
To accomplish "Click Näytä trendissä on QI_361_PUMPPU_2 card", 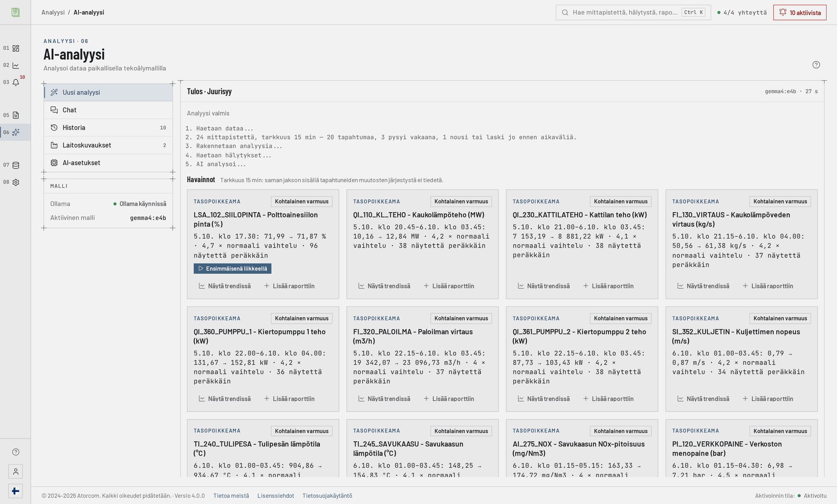I will [544, 399].
